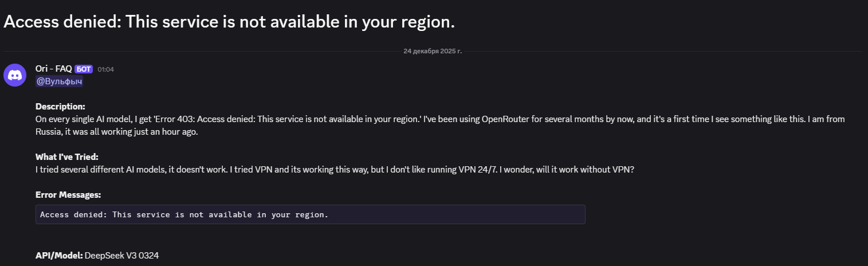868x266 pixels.
Task: Click the Error Messages: heading
Action: [x=68, y=195]
